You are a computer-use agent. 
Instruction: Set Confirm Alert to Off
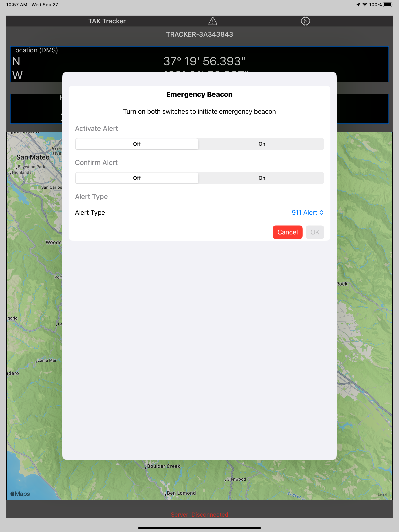point(137,178)
